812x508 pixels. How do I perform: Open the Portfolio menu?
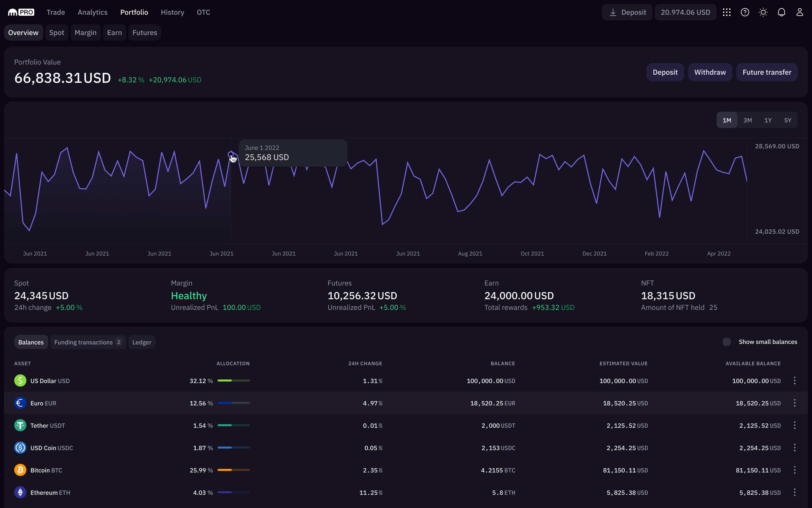pyautogui.click(x=134, y=12)
